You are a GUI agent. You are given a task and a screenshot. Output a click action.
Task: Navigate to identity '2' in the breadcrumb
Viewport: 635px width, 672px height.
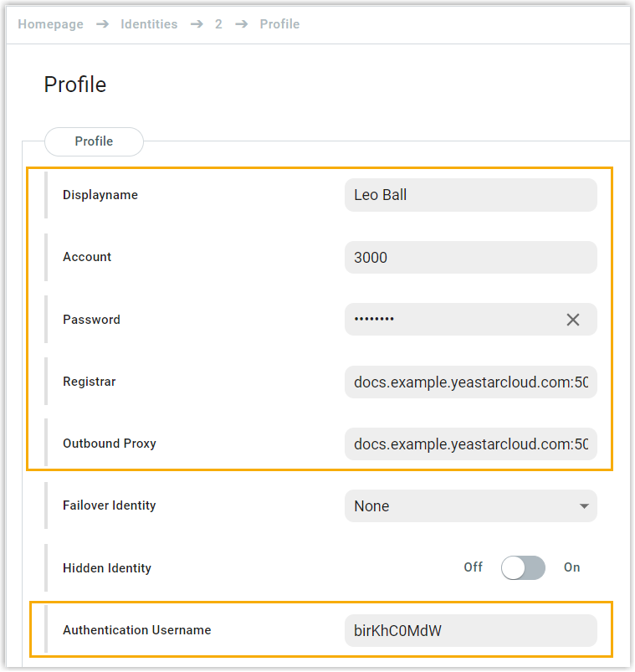pyautogui.click(x=218, y=24)
